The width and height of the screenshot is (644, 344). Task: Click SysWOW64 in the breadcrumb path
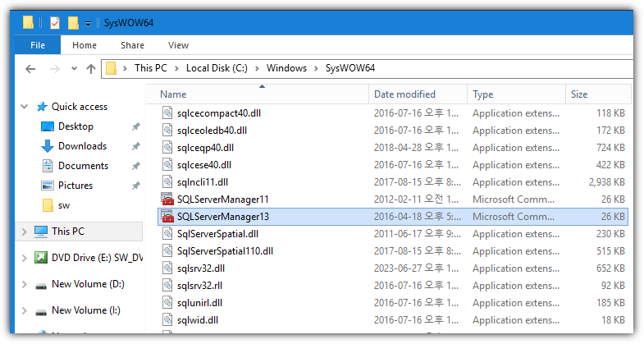click(350, 68)
